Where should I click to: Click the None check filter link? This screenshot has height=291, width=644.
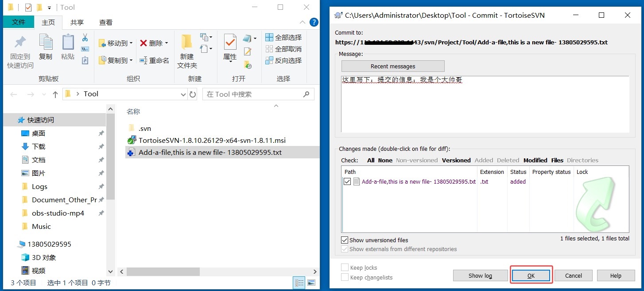(x=385, y=160)
